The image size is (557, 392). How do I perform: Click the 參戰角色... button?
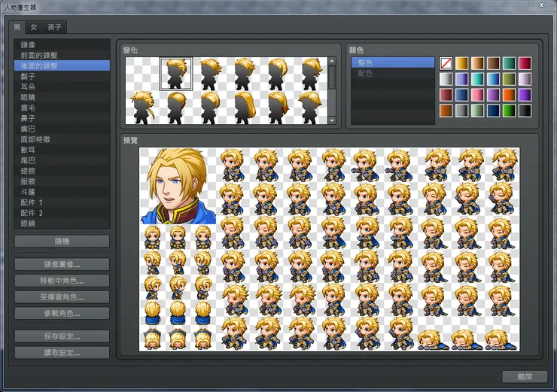[62, 314]
